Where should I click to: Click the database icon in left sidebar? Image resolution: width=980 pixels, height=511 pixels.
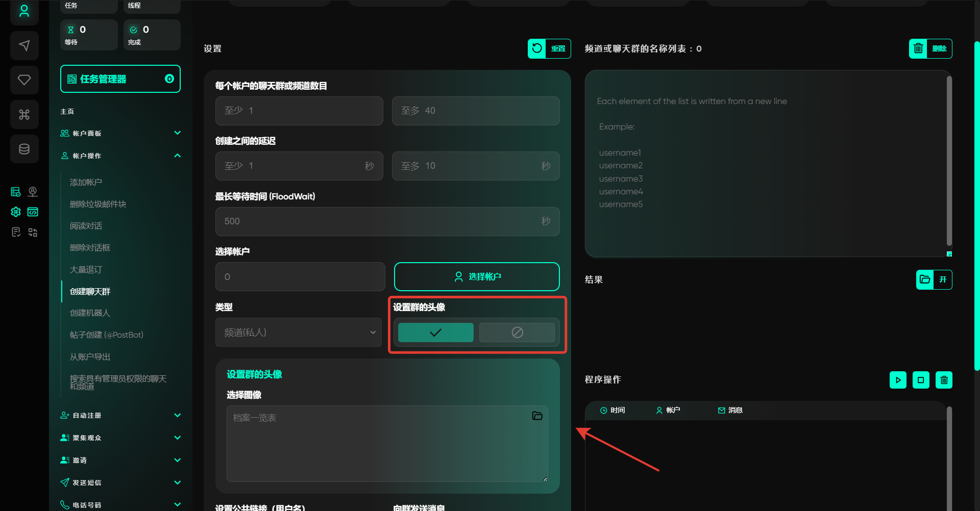coord(24,149)
